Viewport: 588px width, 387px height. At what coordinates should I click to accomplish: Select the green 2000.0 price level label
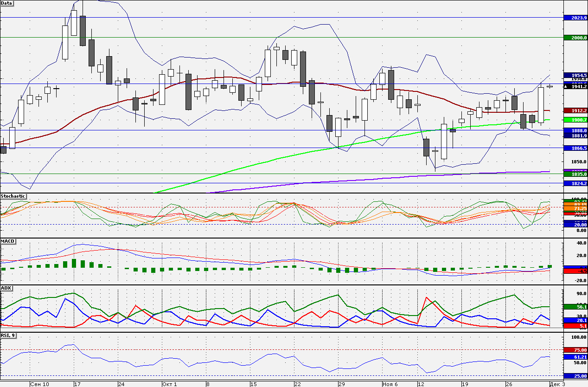coord(576,38)
